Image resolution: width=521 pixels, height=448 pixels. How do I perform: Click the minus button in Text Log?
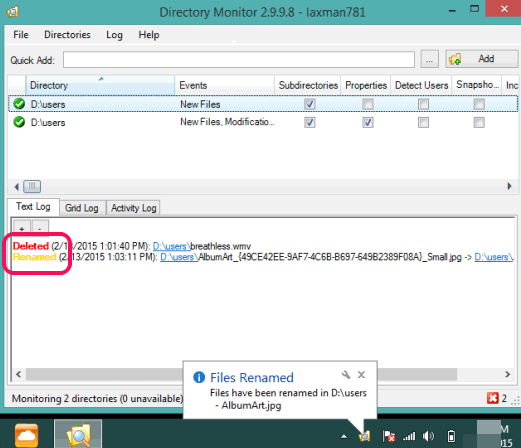[40, 227]
